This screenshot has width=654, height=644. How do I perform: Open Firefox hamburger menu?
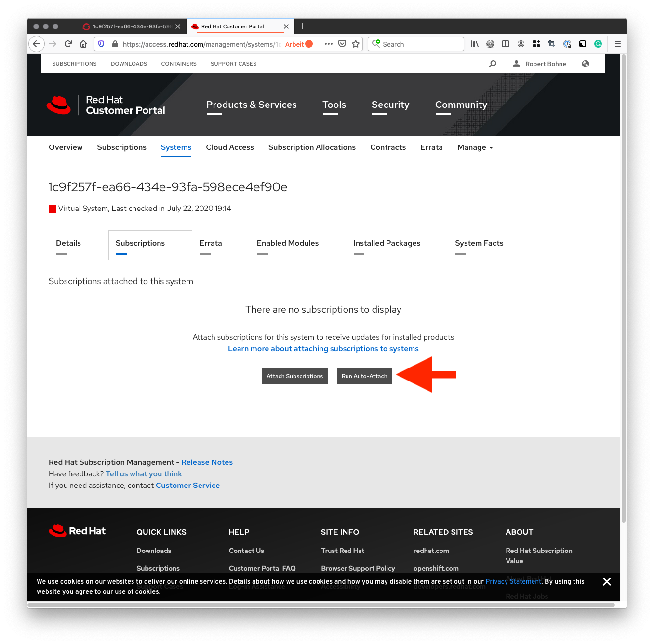coord(617,44)
